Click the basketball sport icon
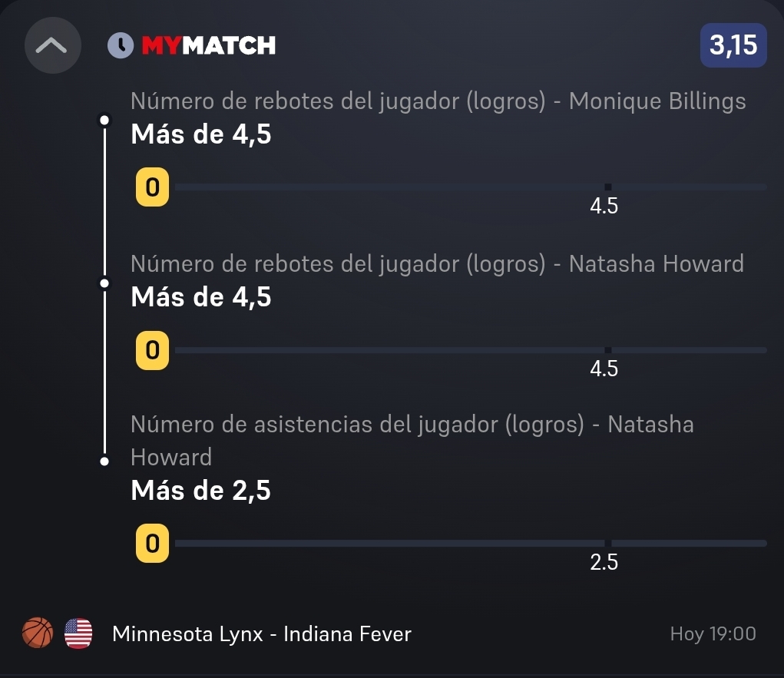 pyautogui.click(x=38, y=633)
